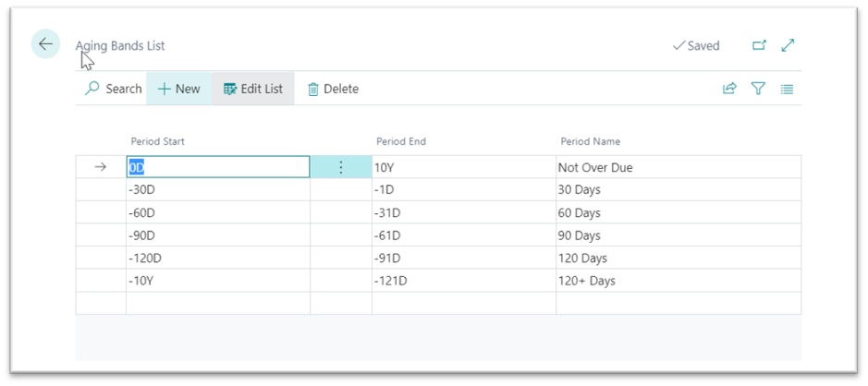Viewport: 868px width, 386px height.
Task: Open page in new window icon
Action: point(759,46)
